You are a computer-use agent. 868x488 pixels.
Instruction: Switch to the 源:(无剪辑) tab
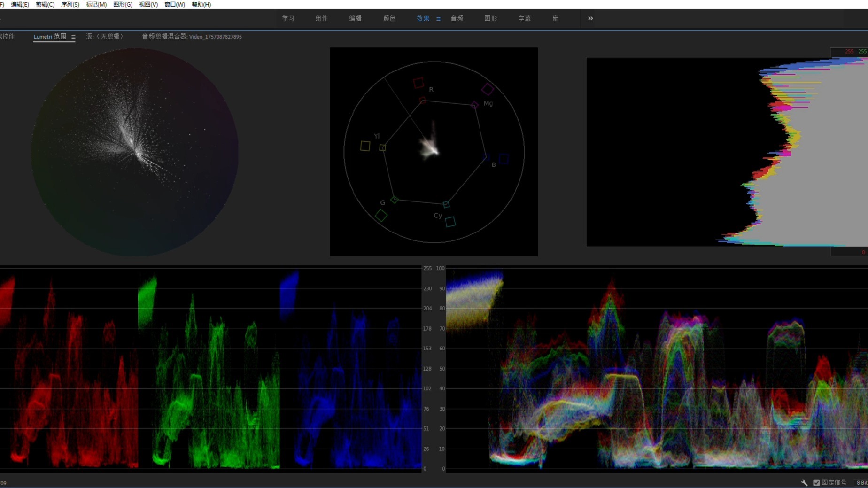(104, 36)
